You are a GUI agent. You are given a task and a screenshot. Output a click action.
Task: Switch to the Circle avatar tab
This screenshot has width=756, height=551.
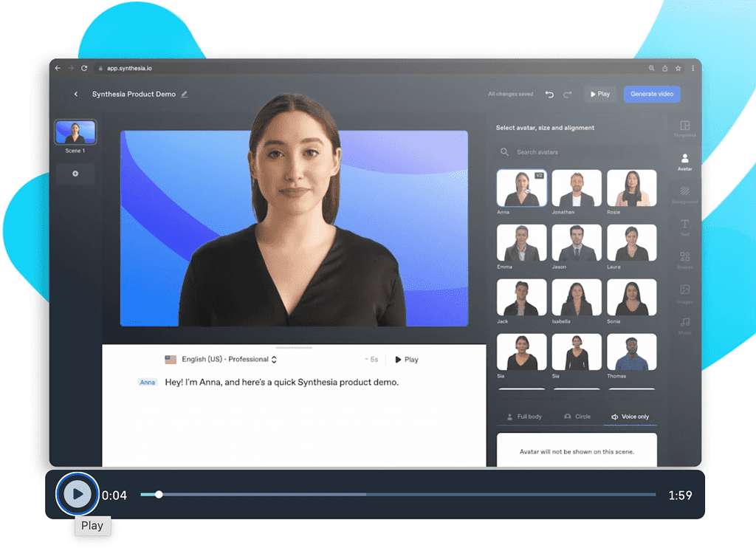pos(577,417)
